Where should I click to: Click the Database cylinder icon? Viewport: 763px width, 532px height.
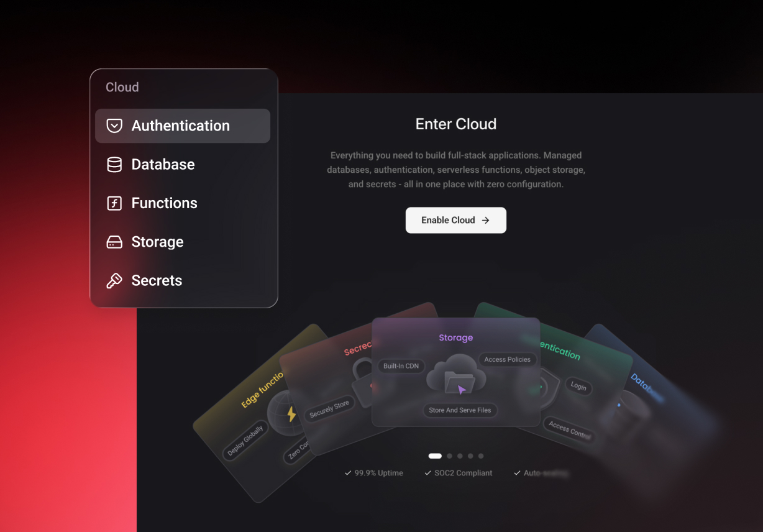coord(114,165)
